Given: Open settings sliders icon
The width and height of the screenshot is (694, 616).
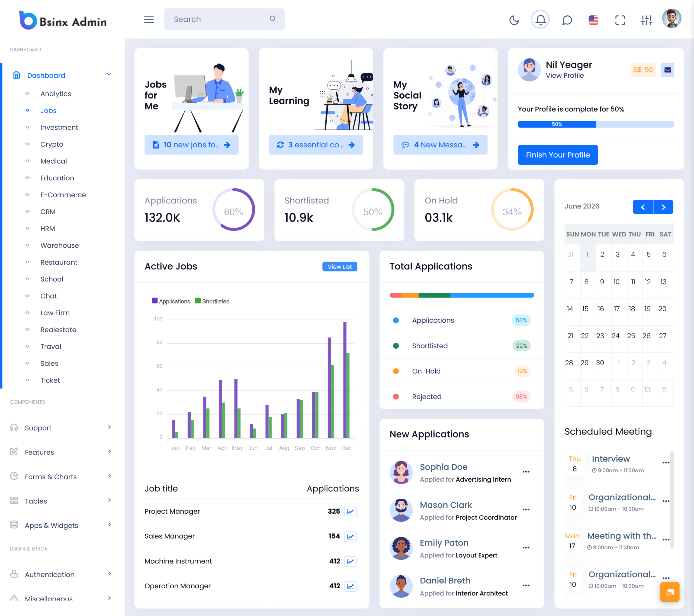Looking at the screenshot, I should [x=647, y=20].
